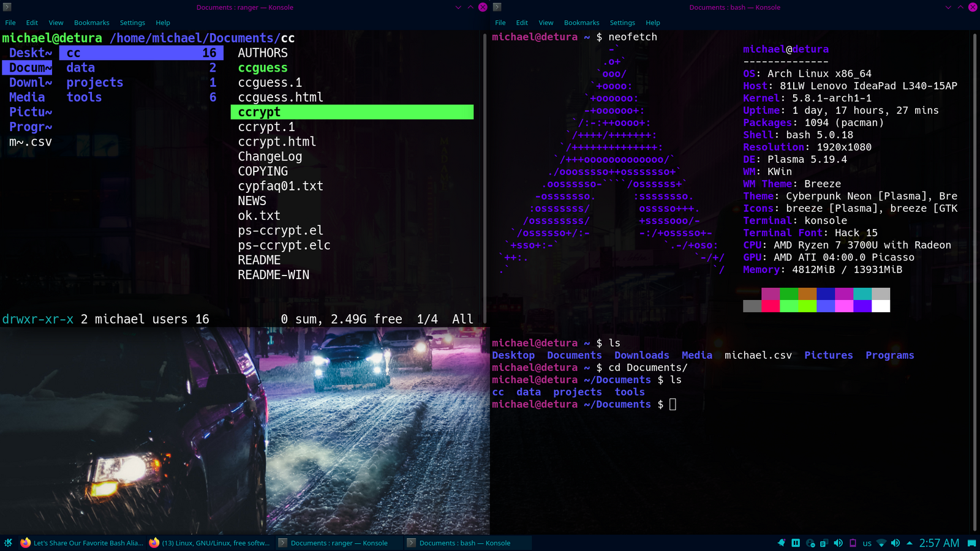Click bash Konsole vertical scrollbar
Viewport: 980px width, 551px height.
[974, 282]
